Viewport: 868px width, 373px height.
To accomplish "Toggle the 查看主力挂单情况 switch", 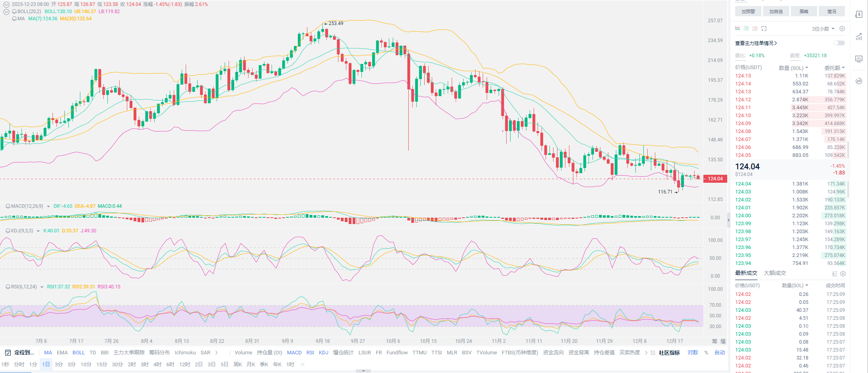I will [839, 43].
